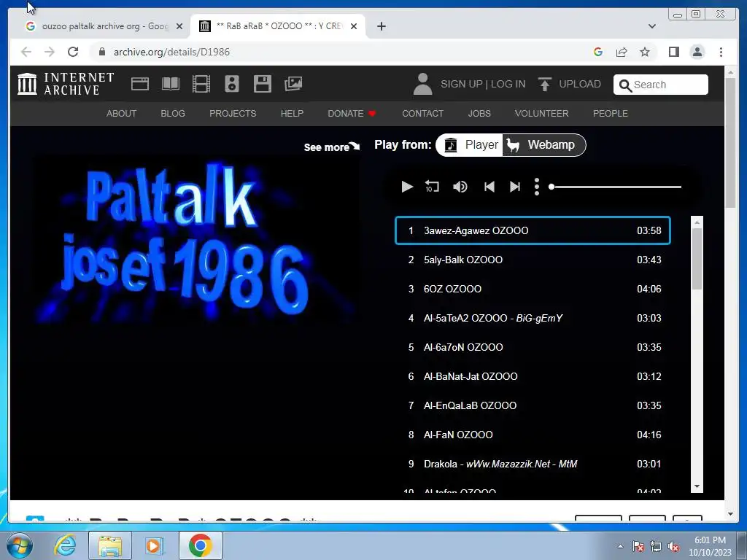Play track Drakola - wWw.Mazazzik.Net
Viewport: 747px width, 560px height.
(533, 464)
